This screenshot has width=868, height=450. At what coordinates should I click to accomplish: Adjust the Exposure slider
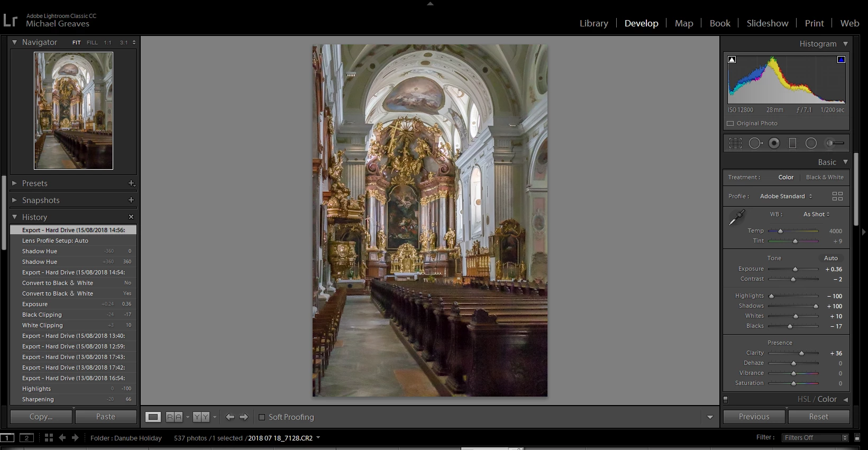[x=793, y=269]
